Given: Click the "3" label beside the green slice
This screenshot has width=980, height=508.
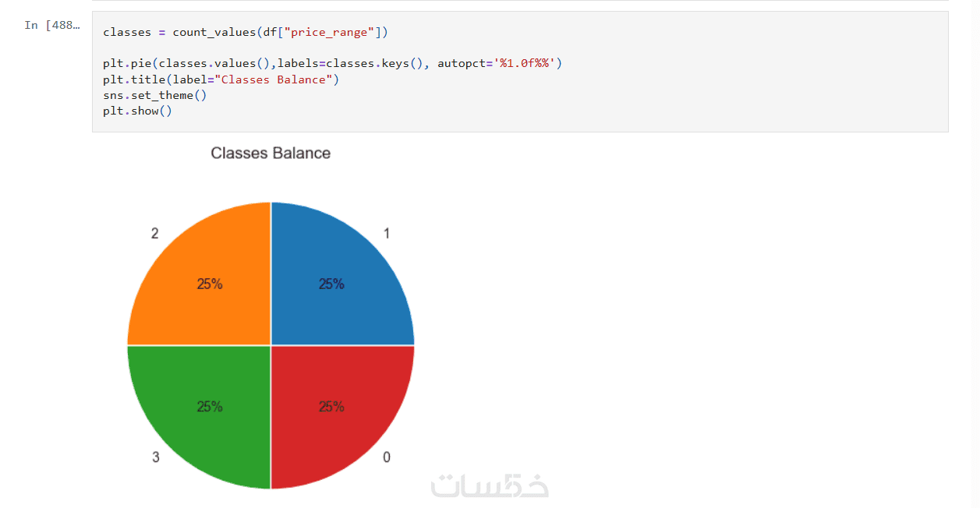Looking at the screenshot, I should [x=155, y=457].
